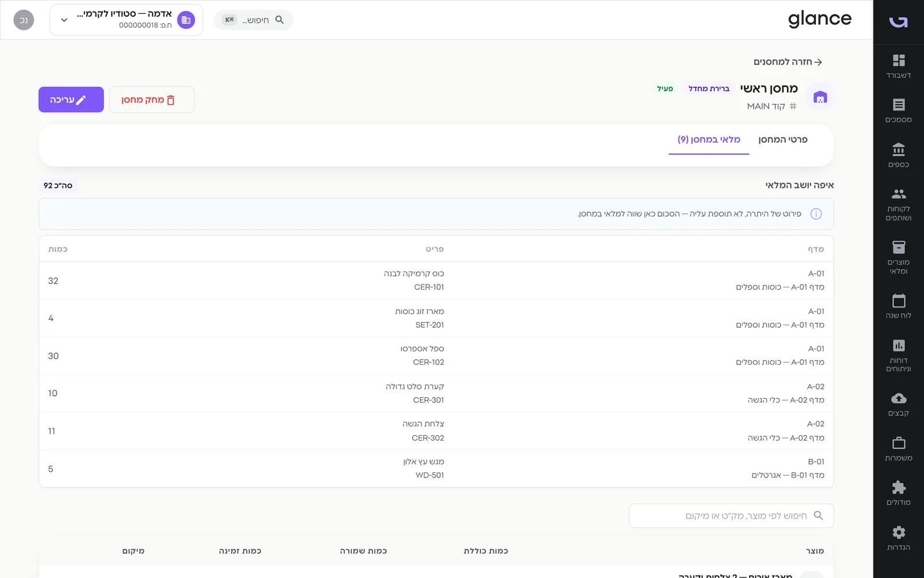Click the מארז זוג כוסות item row
The width and height of the screenshot is (924, 578).
point(436,318)
